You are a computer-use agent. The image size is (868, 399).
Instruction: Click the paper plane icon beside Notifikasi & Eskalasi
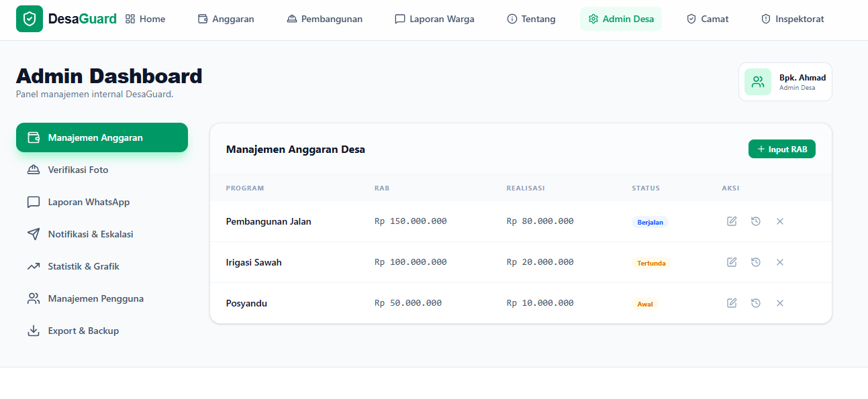tap(34, 234)
